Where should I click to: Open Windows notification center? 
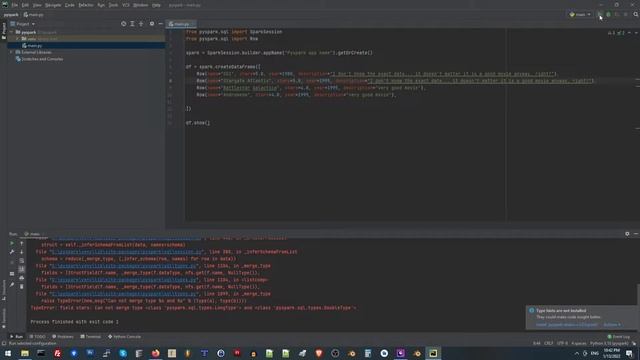630,353
